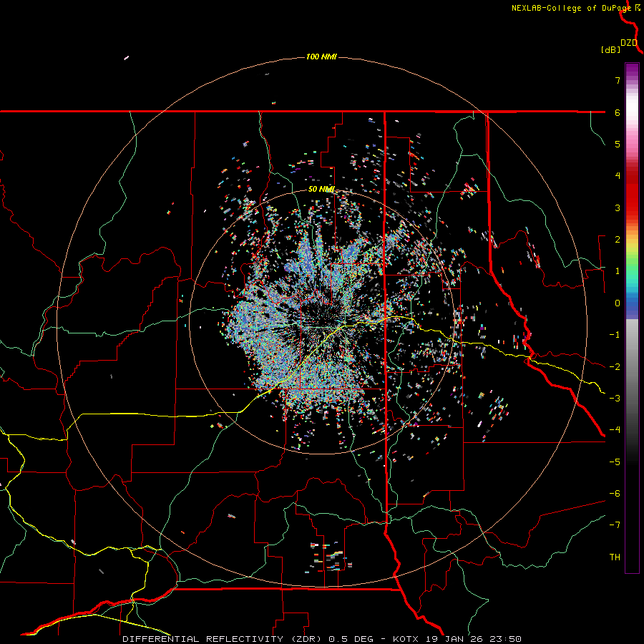644x644 pixels.
Task: Click the TH label on the color scale
Action: click(x=615, y=557)
